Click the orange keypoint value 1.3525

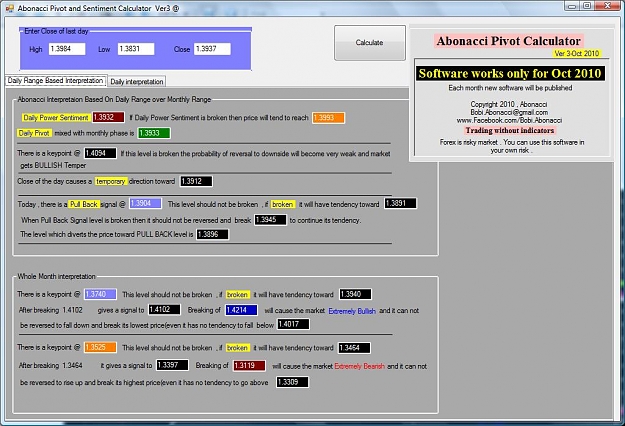coord(100,347)
